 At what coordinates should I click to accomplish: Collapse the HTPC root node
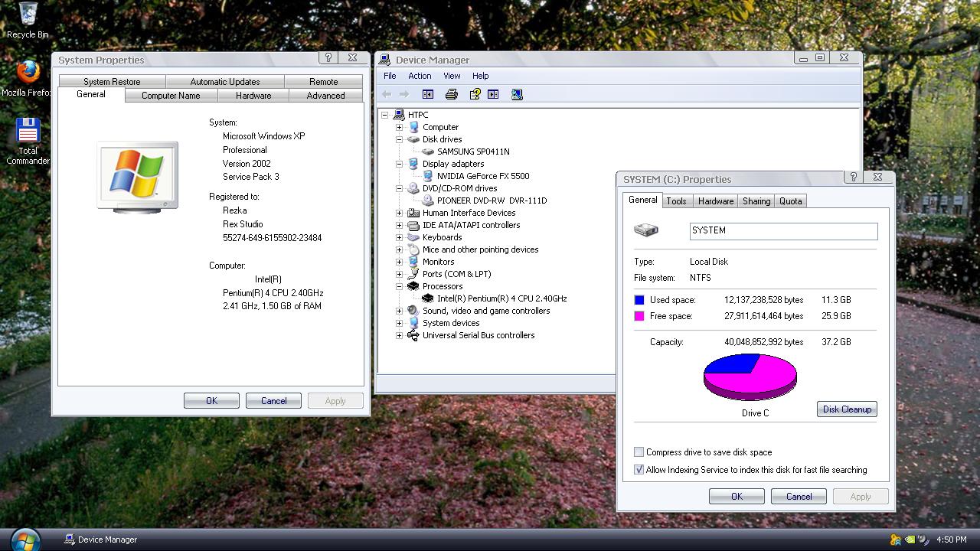(x=385, y=115)
